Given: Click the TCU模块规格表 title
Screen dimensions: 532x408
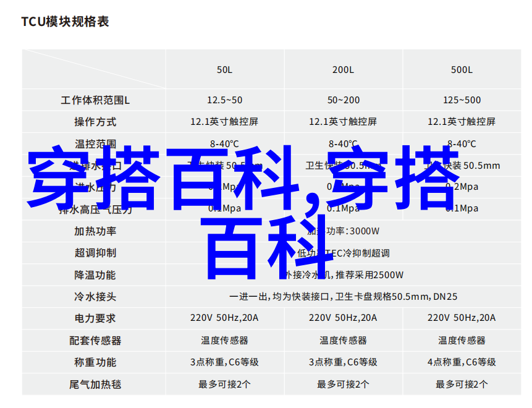Looking at the screenshot, I should [x=65, y=22].
